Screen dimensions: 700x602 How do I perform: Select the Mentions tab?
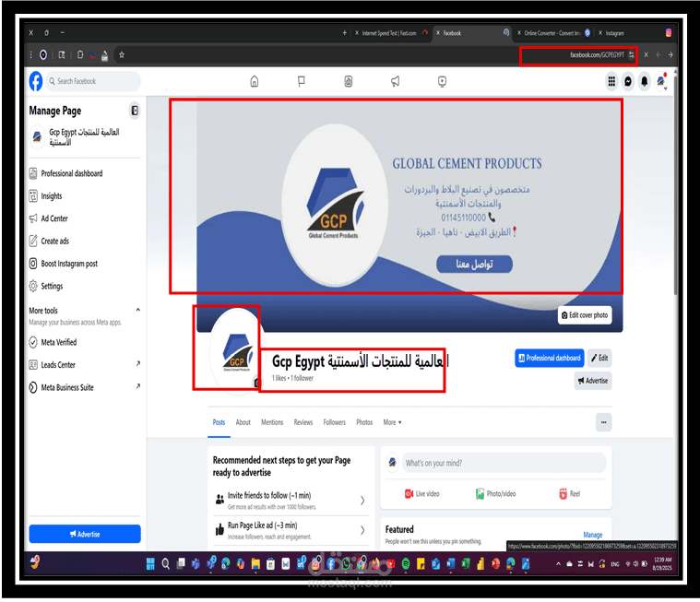(272, 422)
